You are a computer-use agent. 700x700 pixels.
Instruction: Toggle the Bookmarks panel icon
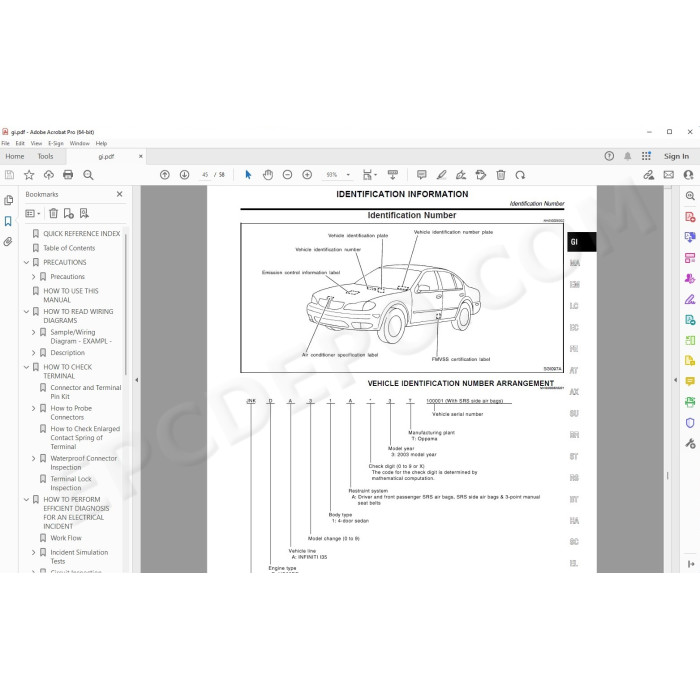tap(8, 221)
